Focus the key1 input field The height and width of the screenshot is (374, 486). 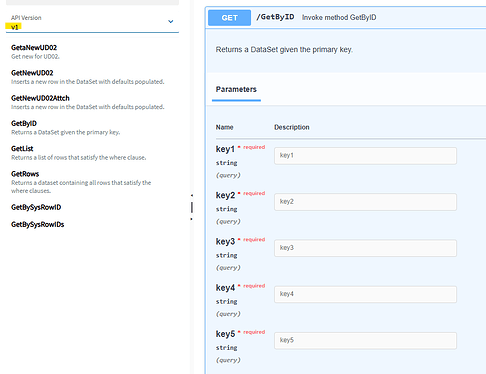coord(365,156)
